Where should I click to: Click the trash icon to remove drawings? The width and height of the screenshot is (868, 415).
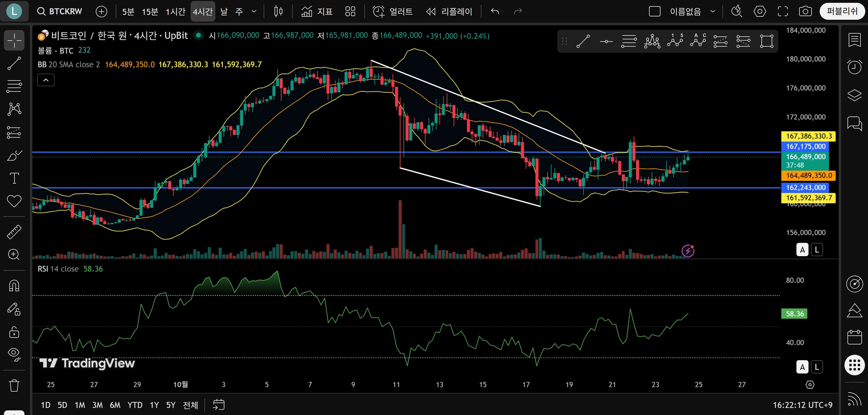14,386
